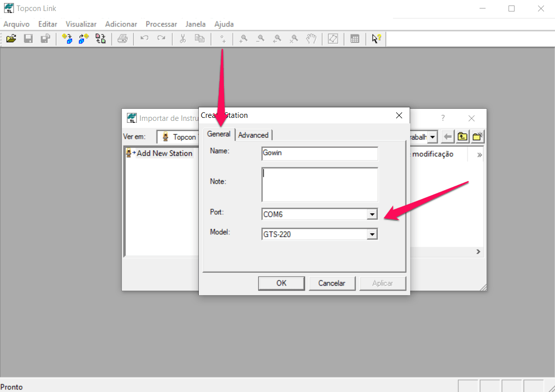
Task: Click the Create New Folder icon
Action: point(478,136)
